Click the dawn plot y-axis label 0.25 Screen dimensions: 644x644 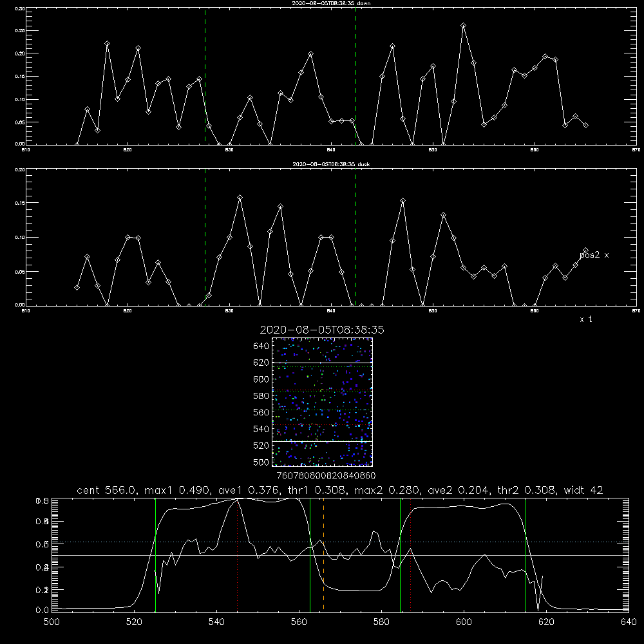point(20,31)
